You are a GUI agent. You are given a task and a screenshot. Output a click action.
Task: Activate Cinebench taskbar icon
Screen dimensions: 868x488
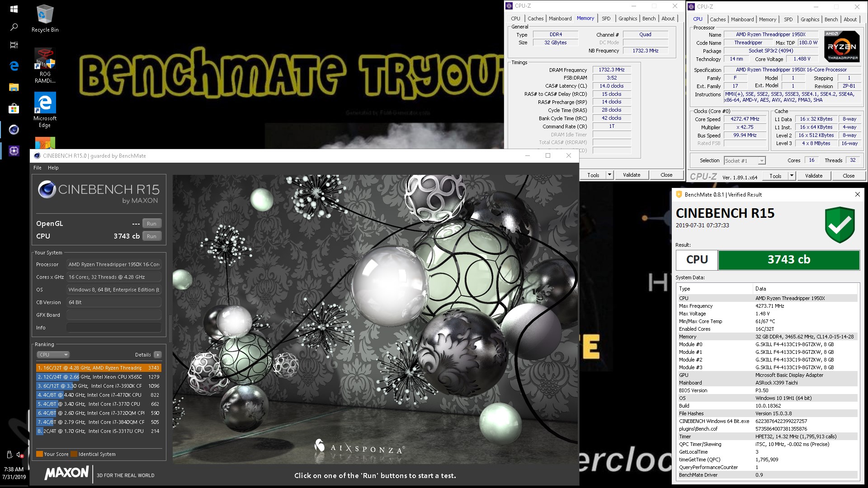[x=14, y=130]
